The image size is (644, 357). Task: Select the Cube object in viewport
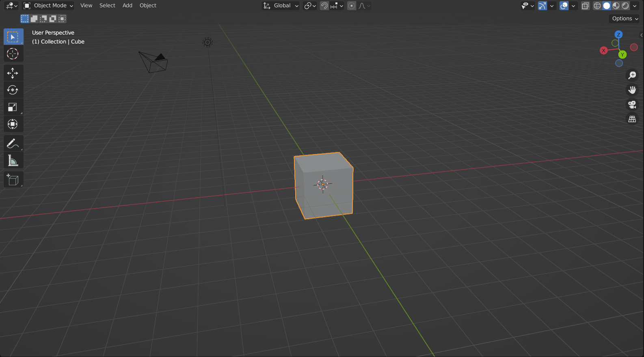pos(324,185)
